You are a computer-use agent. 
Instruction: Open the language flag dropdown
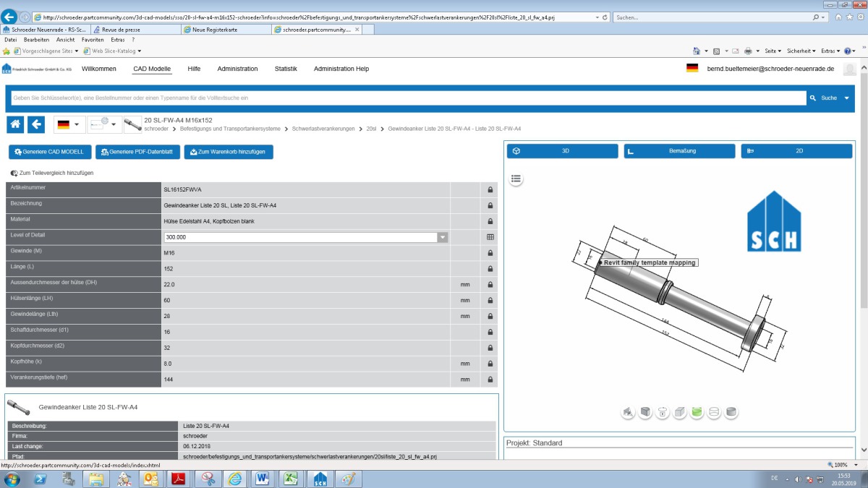tap(69, 124)
